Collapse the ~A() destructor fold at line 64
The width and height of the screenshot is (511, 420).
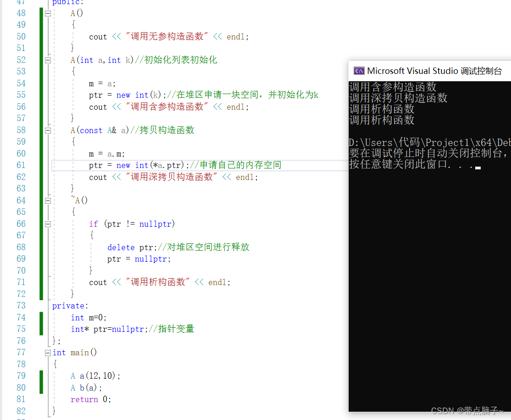tap(48, 201)
